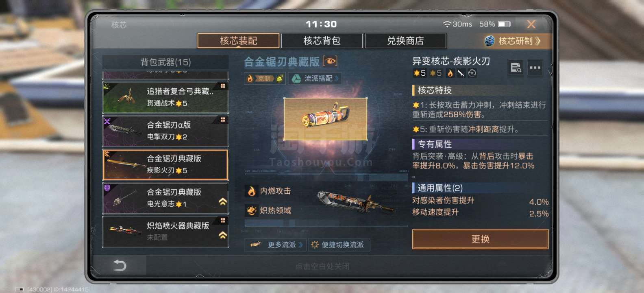The width and height of the screenshot is (644, 293).
Task: Click the search list icon beside core name
Action: tap(516, 68)
